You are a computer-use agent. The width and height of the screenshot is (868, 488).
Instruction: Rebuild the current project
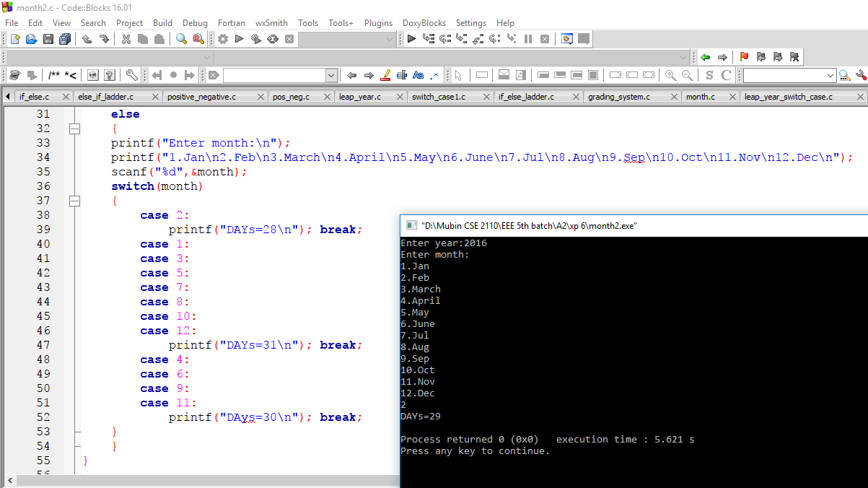273,39
